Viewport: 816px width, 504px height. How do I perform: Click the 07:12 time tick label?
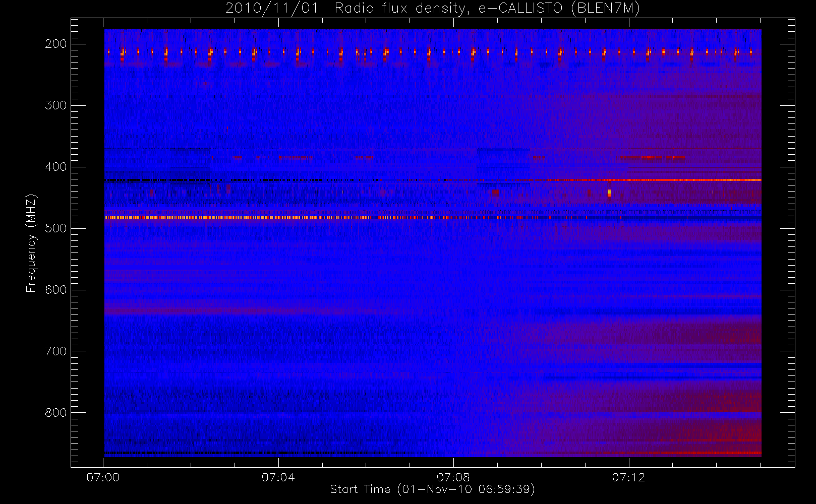point(628,477)
